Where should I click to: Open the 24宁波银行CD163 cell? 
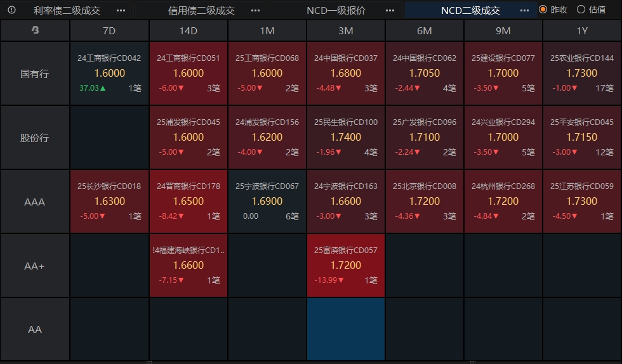[x=345, y=202]
